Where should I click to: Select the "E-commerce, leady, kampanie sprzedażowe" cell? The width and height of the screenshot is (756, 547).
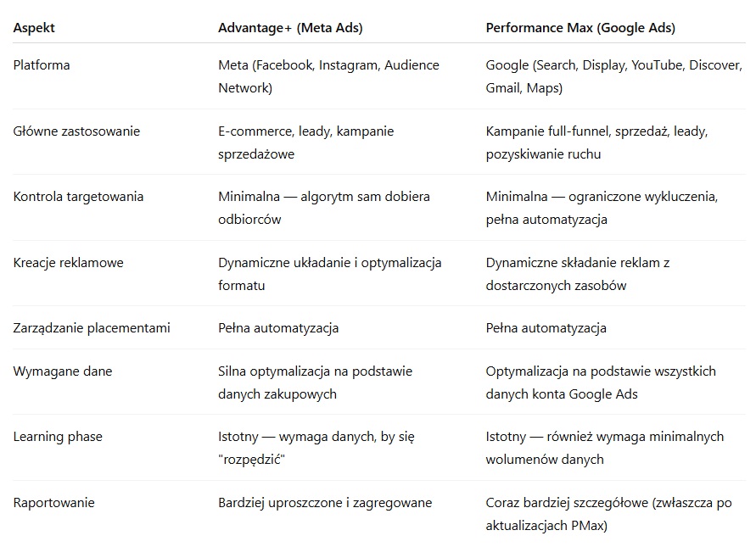coord(305,142)
